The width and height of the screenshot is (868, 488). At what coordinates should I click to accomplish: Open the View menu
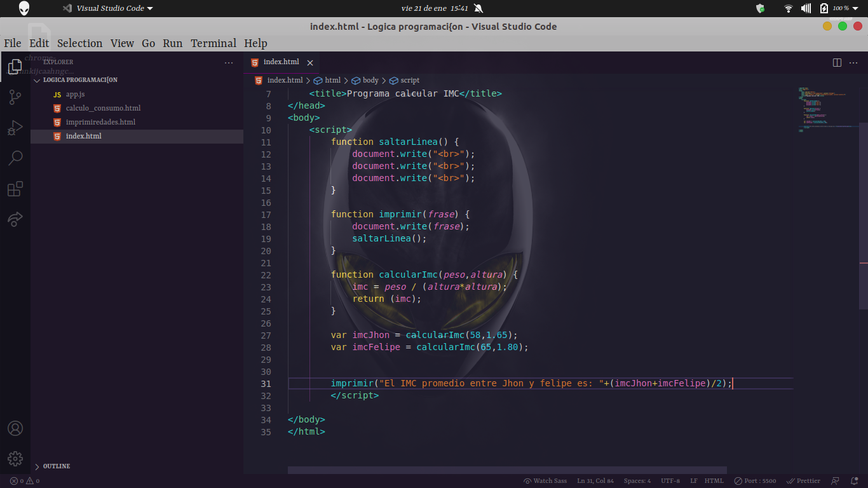(x=122, y=43)
